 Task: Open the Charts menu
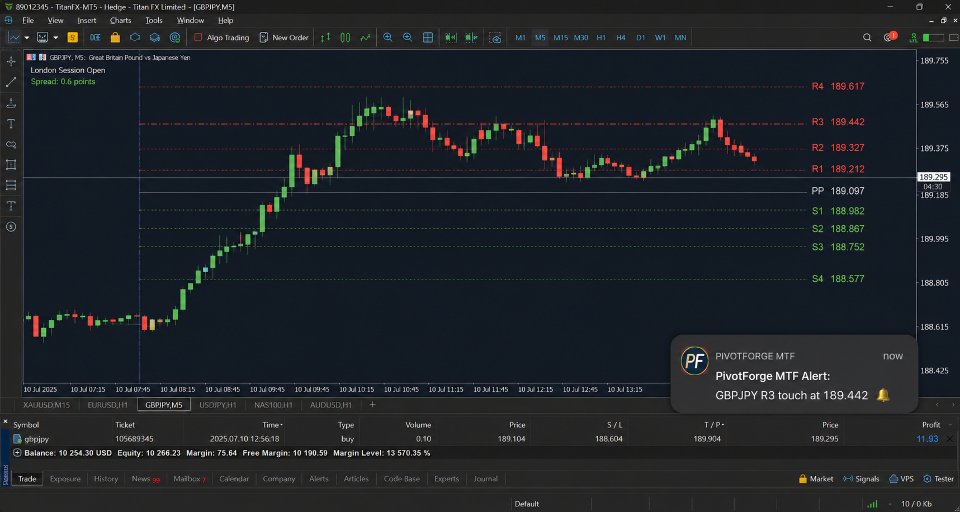[121, 20]
